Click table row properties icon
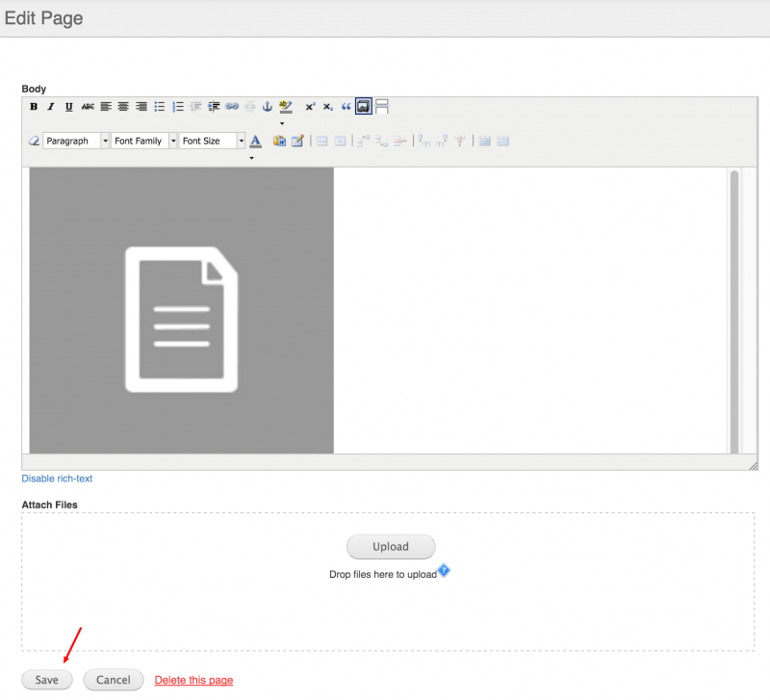This screenshot has width=770, height=700. point(322,142)
